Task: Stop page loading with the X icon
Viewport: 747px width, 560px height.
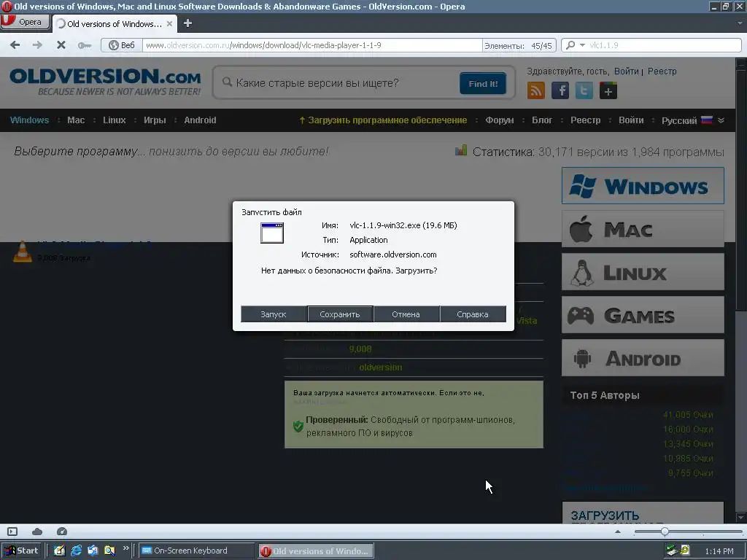Action: (x=61, y=45)
